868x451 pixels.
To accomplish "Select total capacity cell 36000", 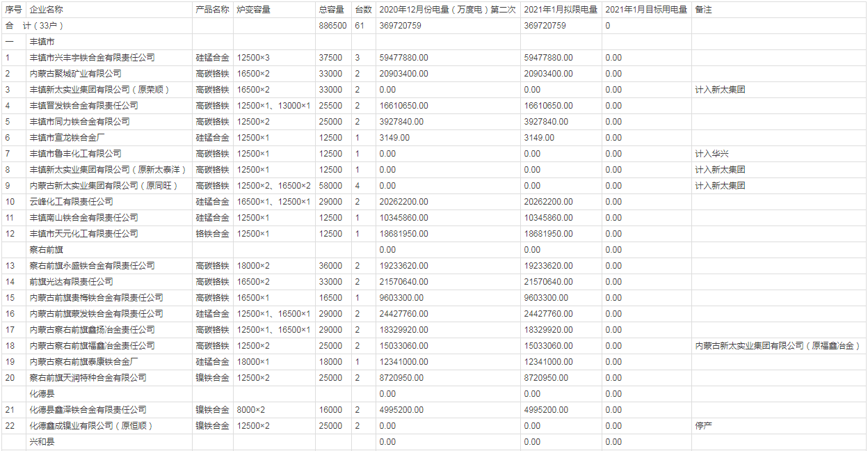I will point(330,266).
